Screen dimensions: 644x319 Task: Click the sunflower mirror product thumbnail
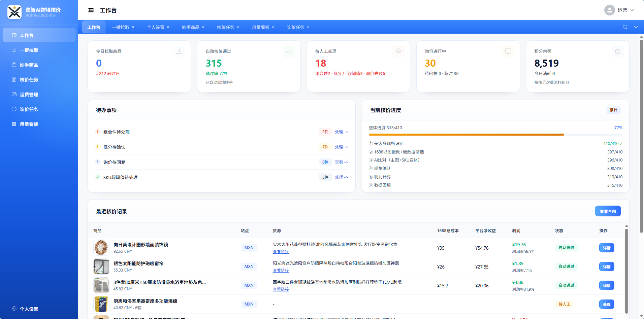pyautogui.click(x=101, y=248)
